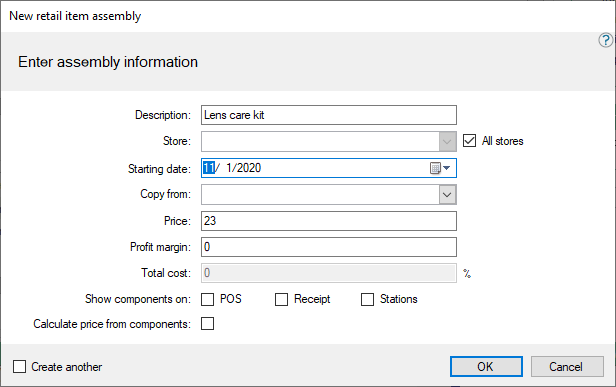Image resolution: width=616 pixels, height=387 pixels.
Task: Toggle the Create another checkbox
Action: [x=19, y=367]
